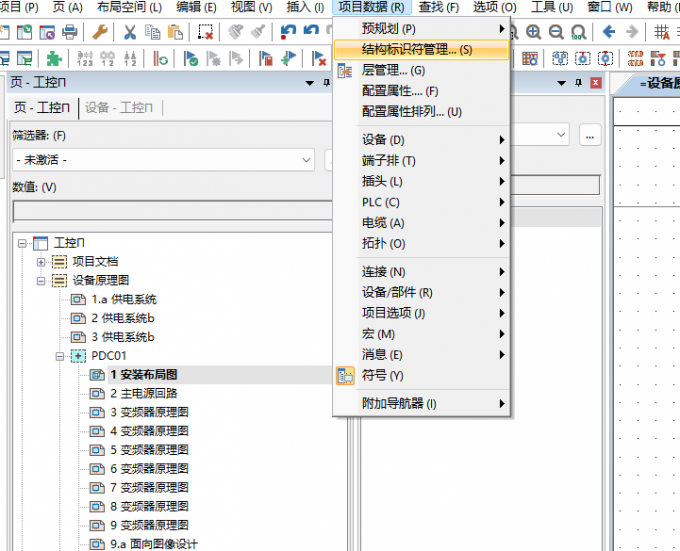Click the blue back arrow icon
Viewport: 680px width, 551px height.
click(609, 32)
